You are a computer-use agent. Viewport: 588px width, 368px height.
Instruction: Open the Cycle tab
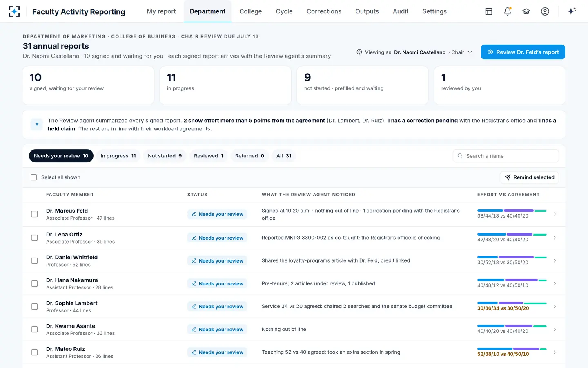point(284,11)
